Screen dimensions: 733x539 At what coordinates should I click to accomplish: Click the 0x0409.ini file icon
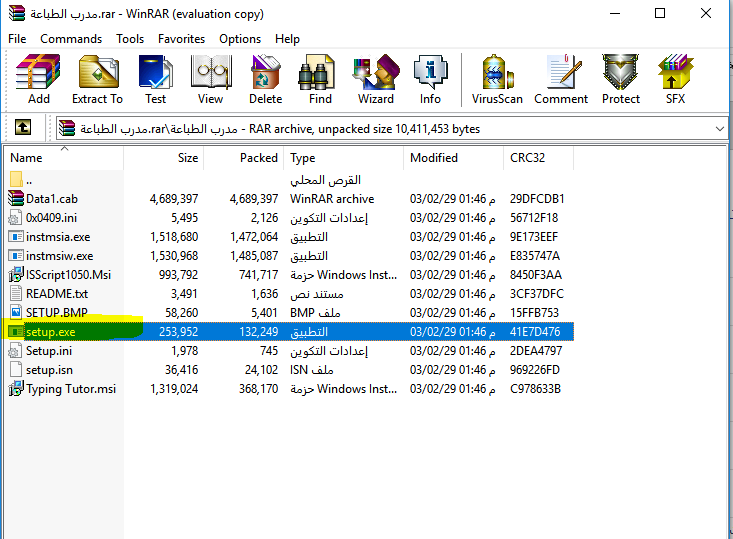15,218
